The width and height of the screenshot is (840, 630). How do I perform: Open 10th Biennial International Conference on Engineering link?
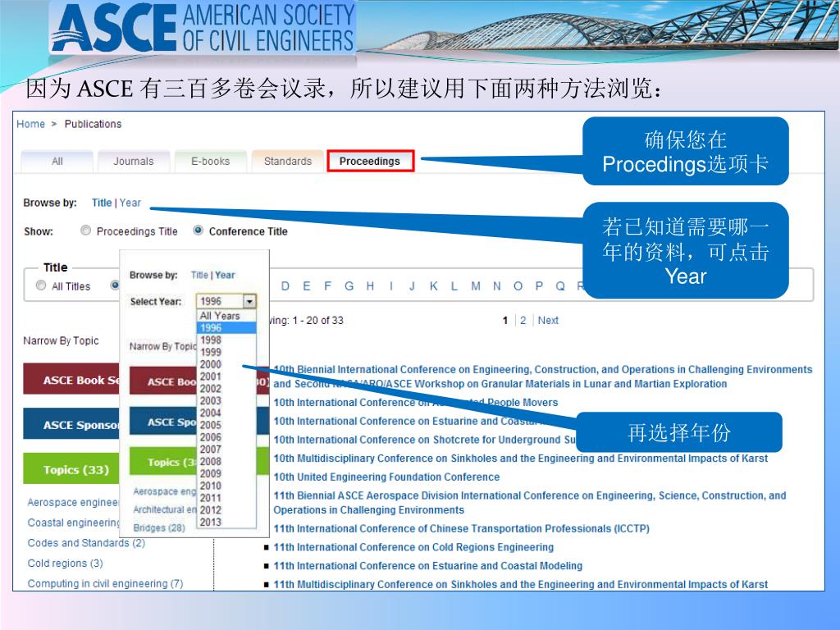pyautogui.click(x=543, y=377)
